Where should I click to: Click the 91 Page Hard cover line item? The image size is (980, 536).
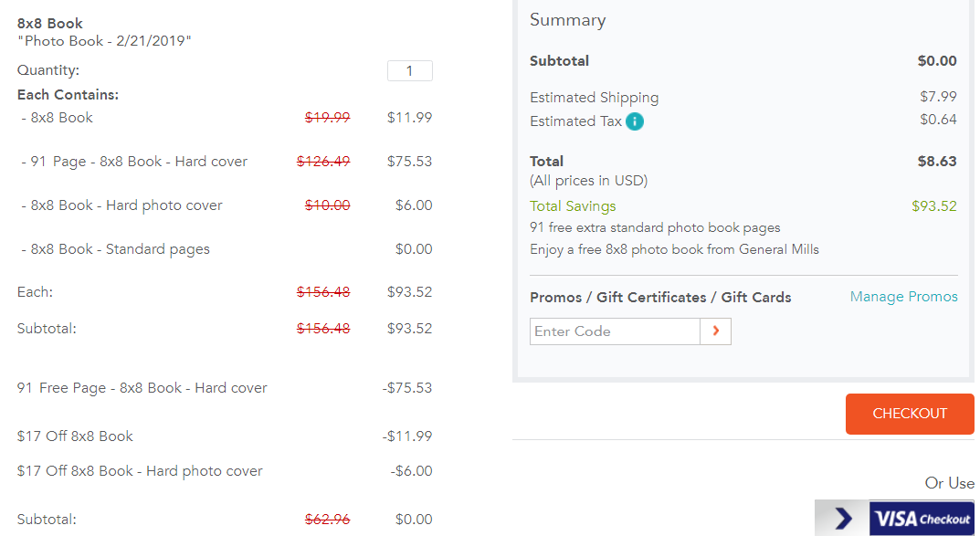[134, 162]
